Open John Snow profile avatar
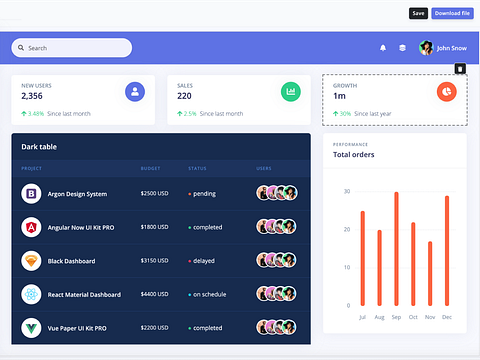 pyautogui.click(x=426, y=48)
